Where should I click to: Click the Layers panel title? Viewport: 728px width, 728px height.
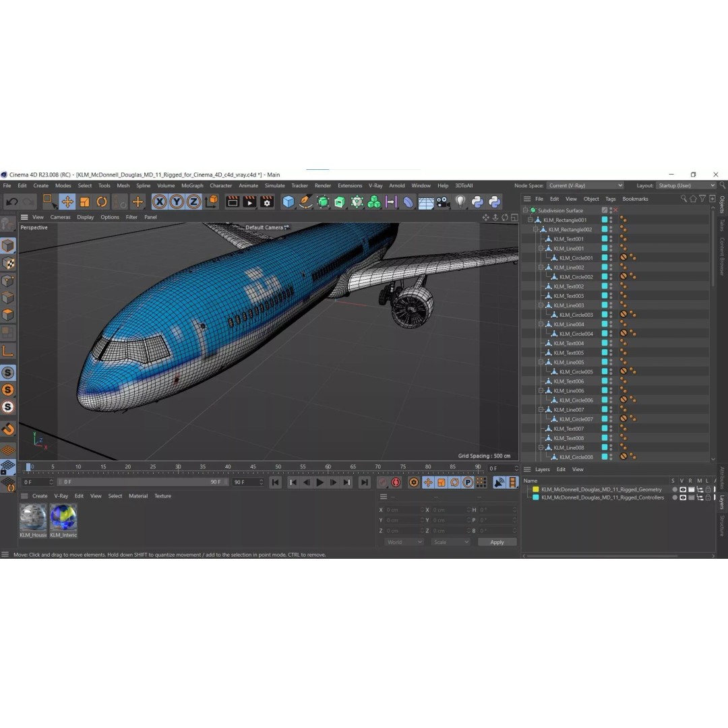(x=542, y=469)
